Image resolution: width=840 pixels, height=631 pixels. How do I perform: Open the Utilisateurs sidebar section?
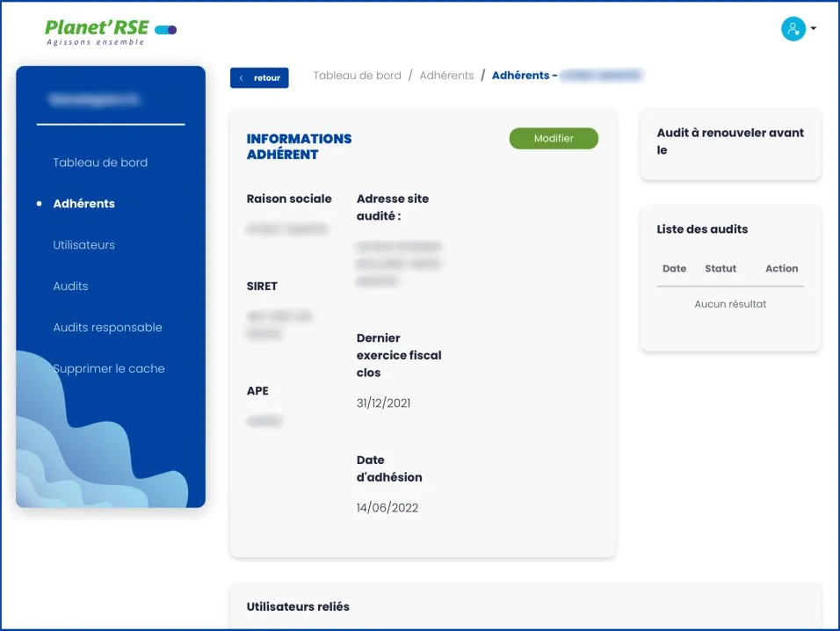(83, 245)
